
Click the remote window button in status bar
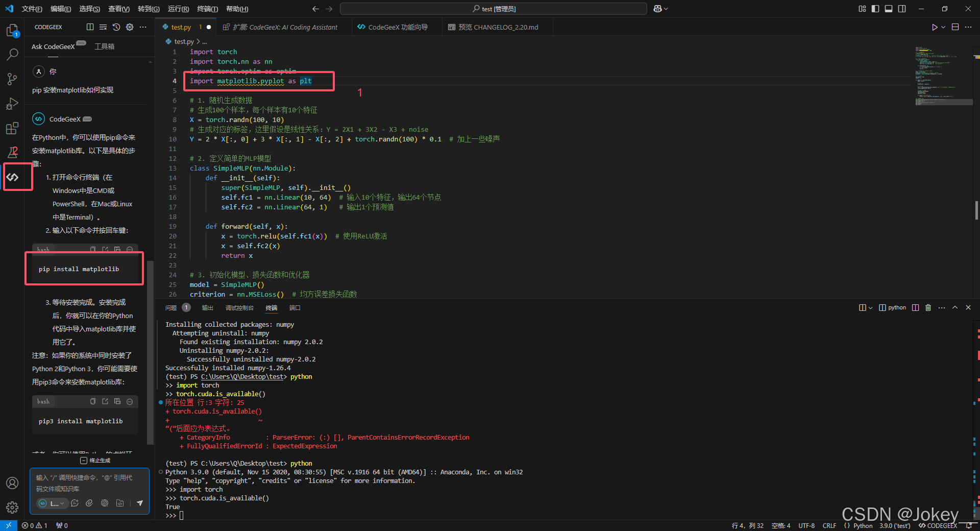point(9,525)
